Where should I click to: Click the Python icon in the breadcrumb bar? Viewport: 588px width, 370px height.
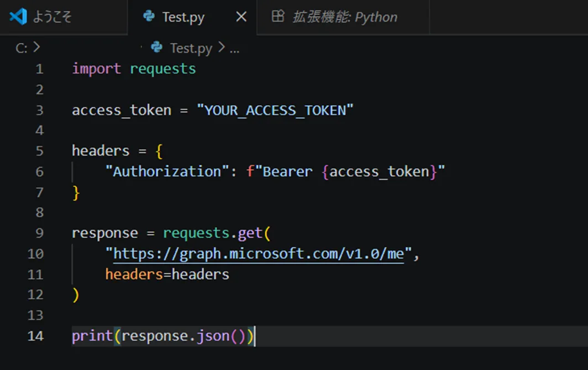[x=156, y=48]
